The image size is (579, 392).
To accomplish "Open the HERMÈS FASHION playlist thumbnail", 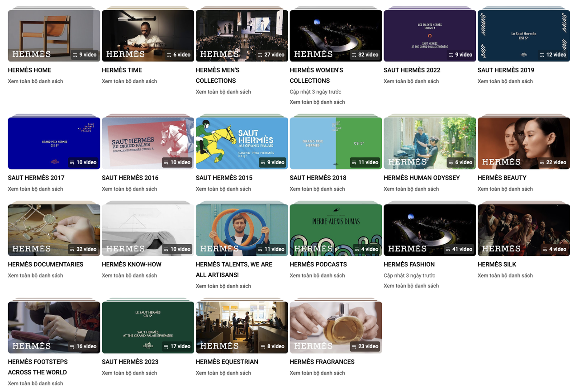I will (x=430, y=230).
